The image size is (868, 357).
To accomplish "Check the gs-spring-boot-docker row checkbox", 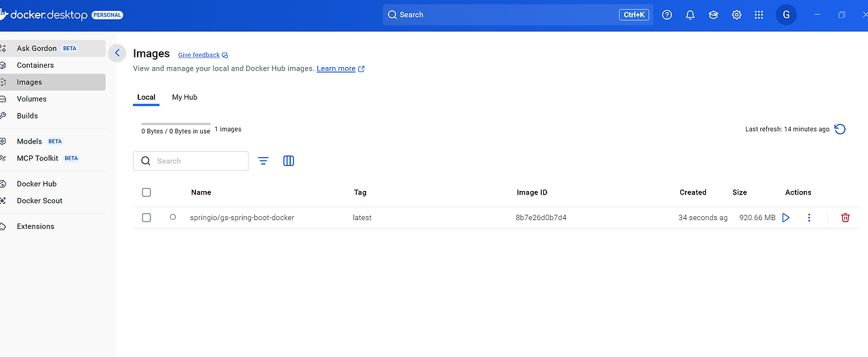I will (x=146, y=217).
